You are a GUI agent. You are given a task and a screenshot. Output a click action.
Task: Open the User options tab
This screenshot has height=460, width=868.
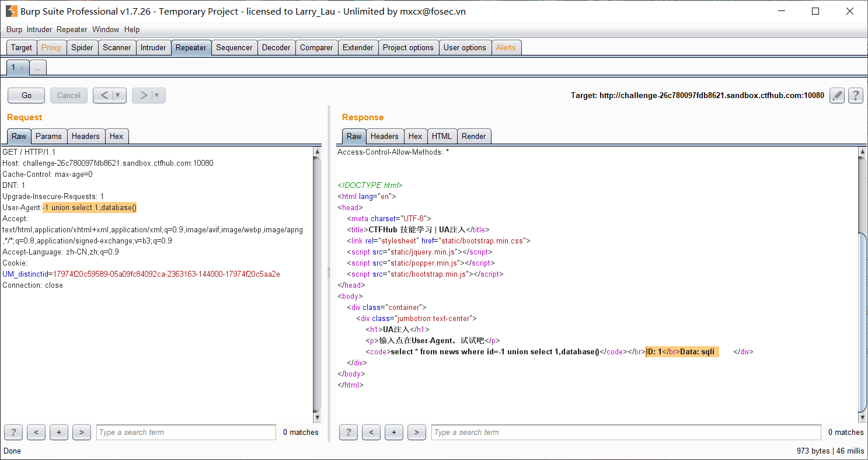click(465, 48)
